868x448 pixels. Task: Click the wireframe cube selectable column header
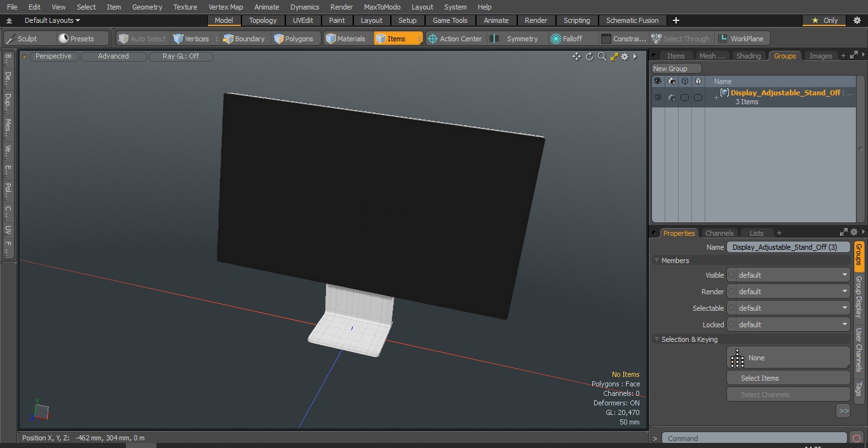click(x=684, y=81)
